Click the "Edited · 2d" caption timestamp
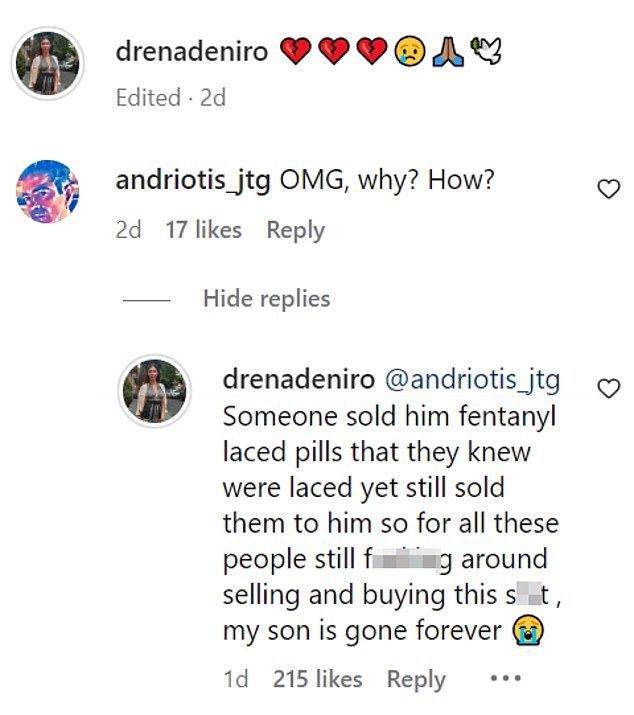 [x=171, y=98]
